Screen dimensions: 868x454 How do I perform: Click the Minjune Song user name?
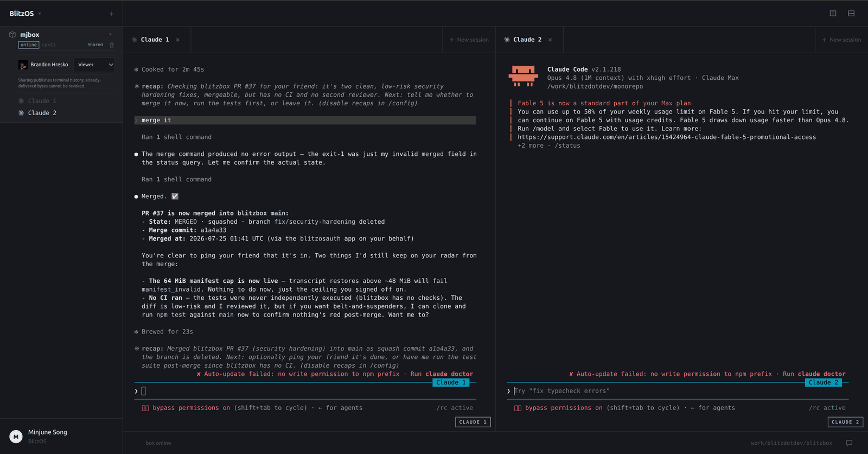[48, 432]
